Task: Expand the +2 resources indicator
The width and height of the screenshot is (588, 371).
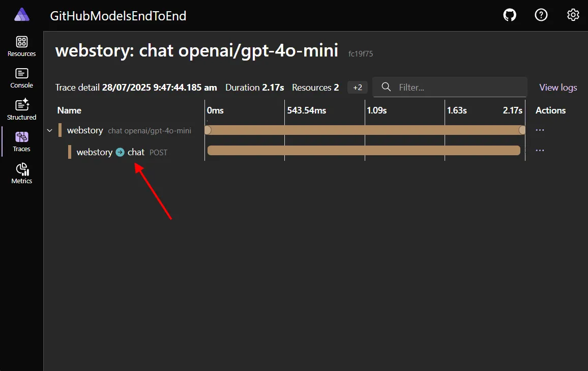Action: (357, 87)
